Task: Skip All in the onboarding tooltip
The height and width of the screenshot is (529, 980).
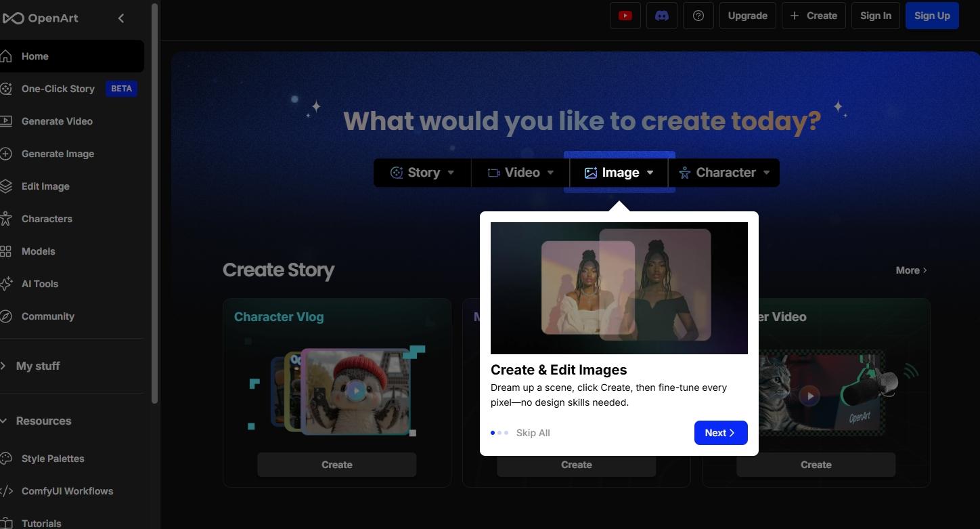Action: tap(533, 433)
